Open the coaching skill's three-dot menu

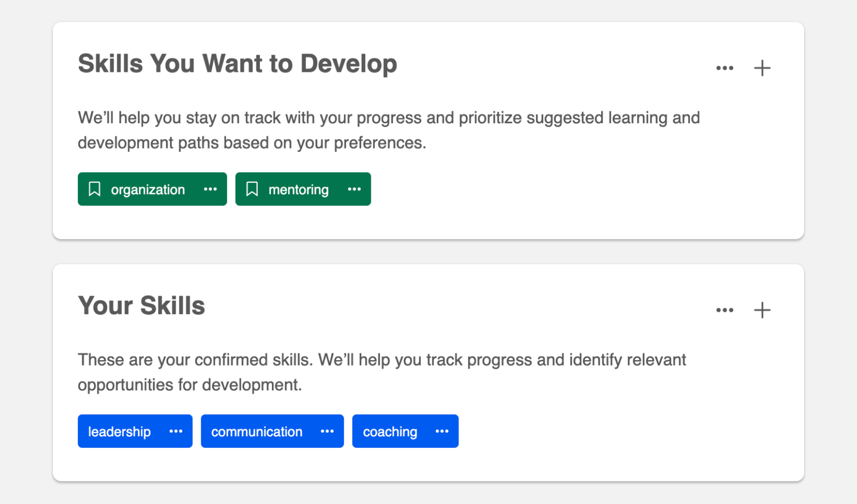click(x=442, y=431)
